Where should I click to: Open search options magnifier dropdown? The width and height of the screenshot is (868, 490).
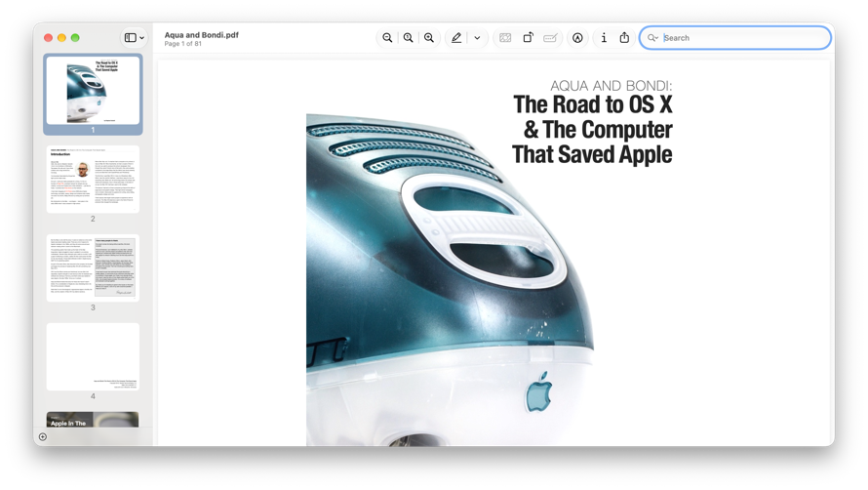point(652,38)
